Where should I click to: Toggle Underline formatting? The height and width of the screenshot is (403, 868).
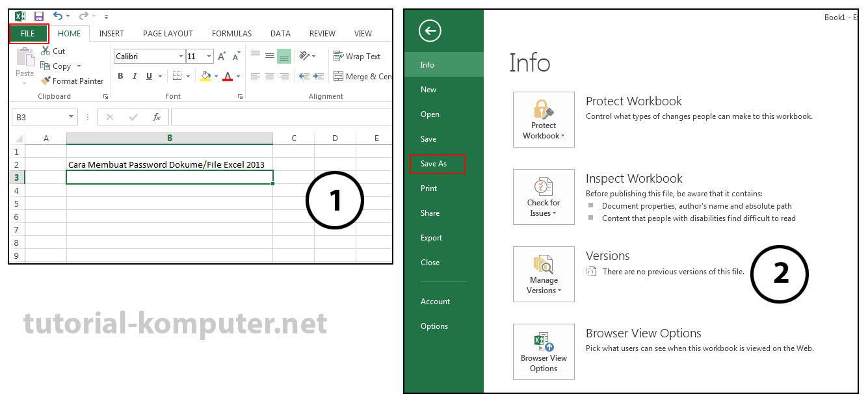pyautogui.click(x=149, y=76)
